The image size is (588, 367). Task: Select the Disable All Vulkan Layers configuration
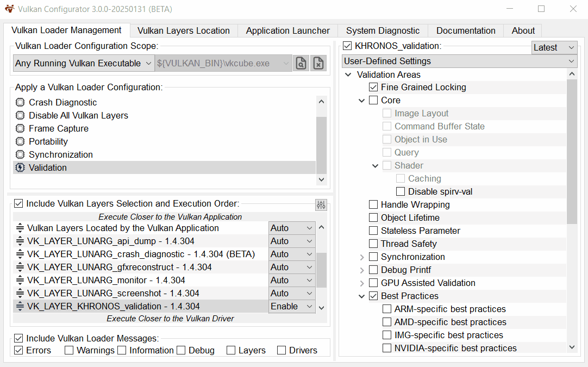[x=78, y=115]
